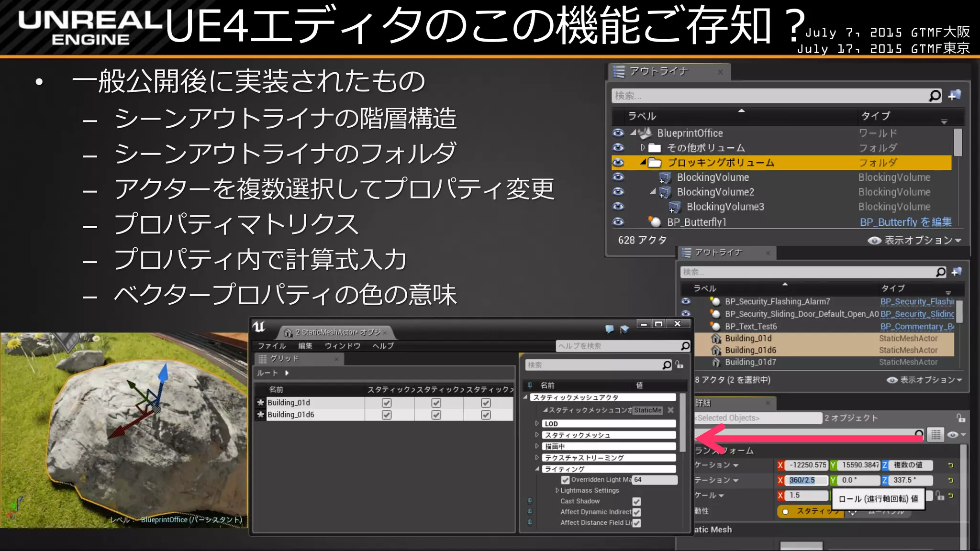Click the search magnifier in the upper outliner
Image resolution: width=980 pixels, height=551 pixels.
[935, 96]
